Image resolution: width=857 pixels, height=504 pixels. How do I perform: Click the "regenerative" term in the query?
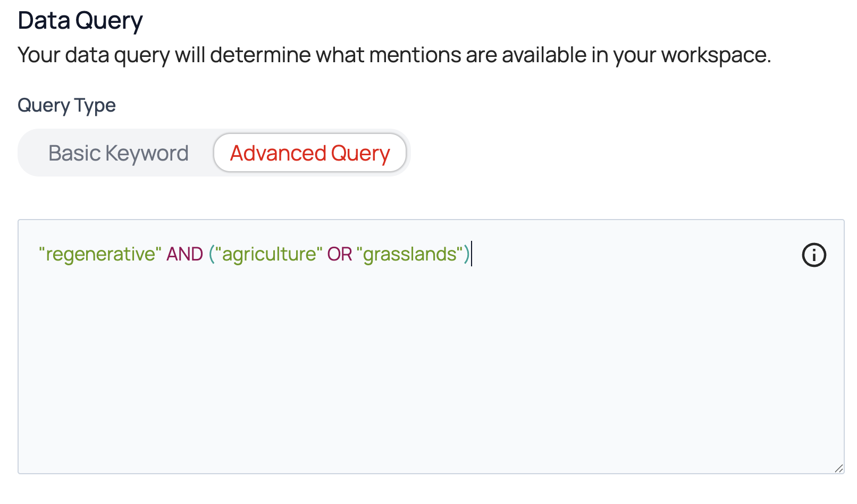(x=100, y=254)
